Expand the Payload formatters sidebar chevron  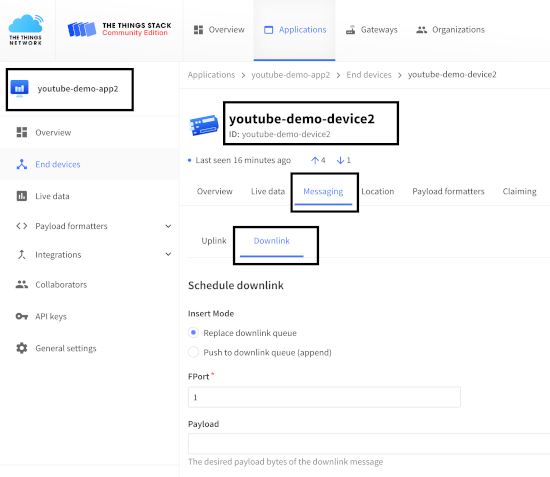click(168, 226)
